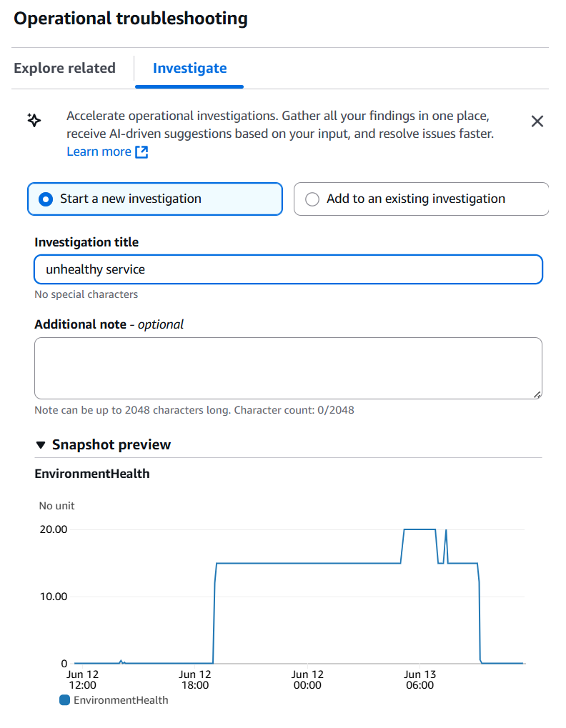Screen dimensions: 566x728
Task: Click the Investigation title input field
Action: pyautogui.click(x=286, y=269)
